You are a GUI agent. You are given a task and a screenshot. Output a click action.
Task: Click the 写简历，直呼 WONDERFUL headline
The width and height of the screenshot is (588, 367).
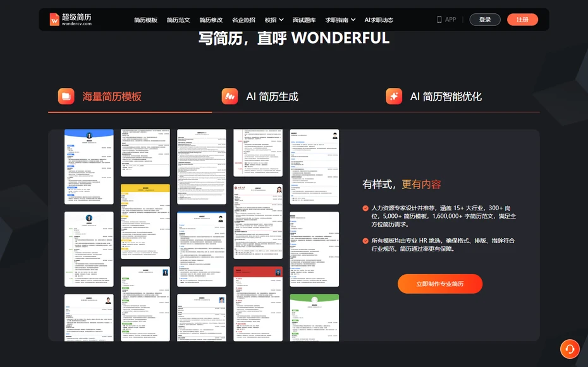(x=293, y=38)
